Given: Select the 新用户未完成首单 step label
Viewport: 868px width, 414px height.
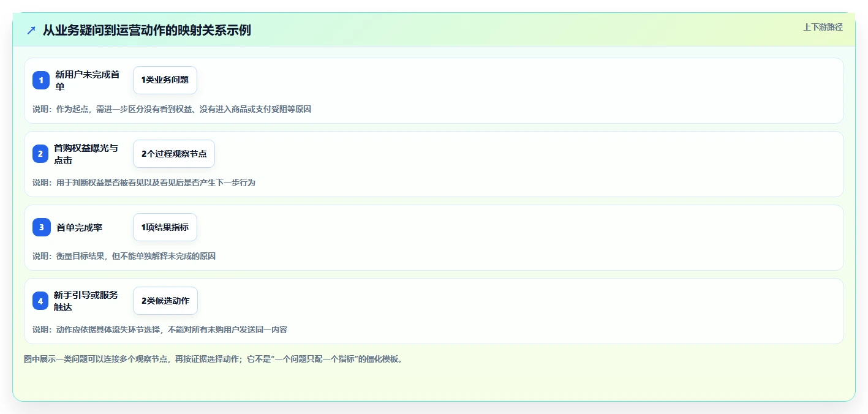Looking at the screenshot, I should click(x=88, y=80).
